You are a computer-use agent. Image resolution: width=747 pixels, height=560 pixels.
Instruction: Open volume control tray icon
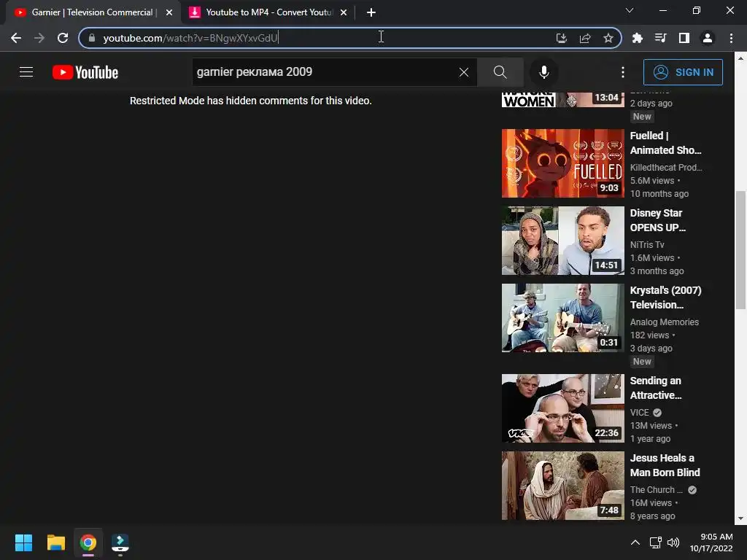[673, 542]
